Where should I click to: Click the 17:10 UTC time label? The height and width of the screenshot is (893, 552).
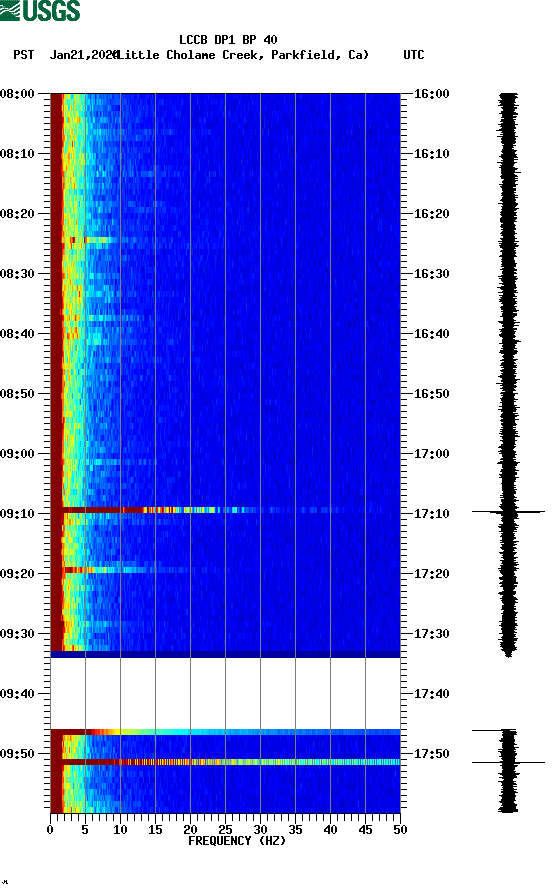[431, 514]
